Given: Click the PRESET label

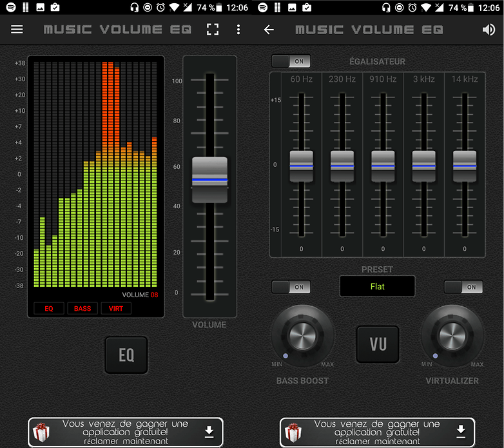Looking at the screenshot, I should point(377,269).
